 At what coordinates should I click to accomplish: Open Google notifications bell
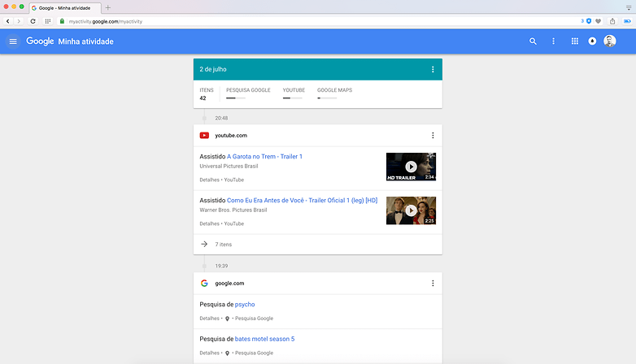coord(592,41)
